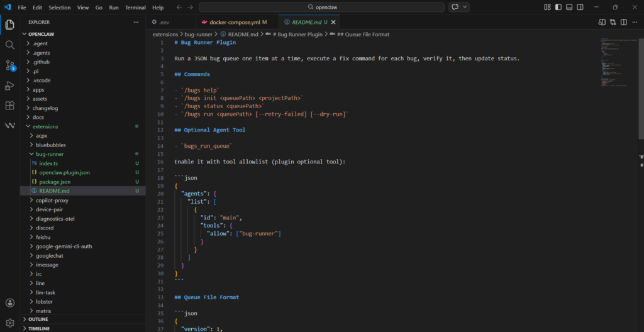Viewport: 644px width, 332px height.
Task: Open the Copilot chat icon in title bar
Action: coord(455,7)
